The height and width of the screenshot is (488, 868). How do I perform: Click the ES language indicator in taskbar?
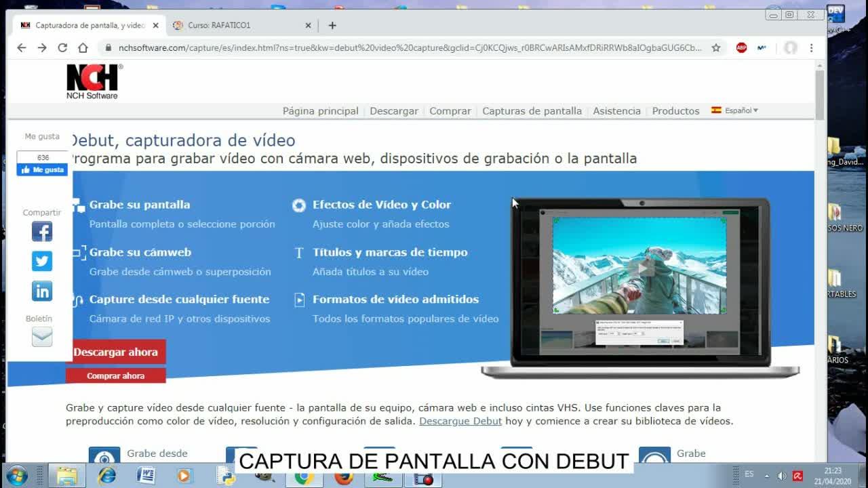(749, 474)
